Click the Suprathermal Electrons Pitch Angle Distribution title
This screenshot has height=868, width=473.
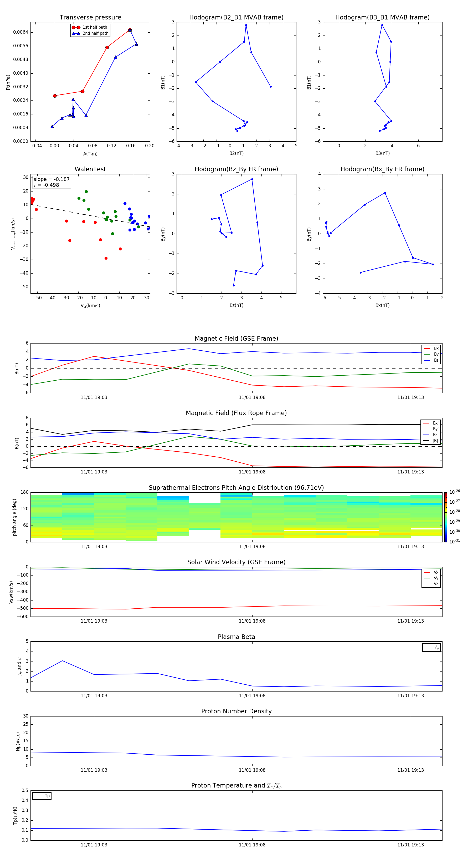tap(236, 488)
